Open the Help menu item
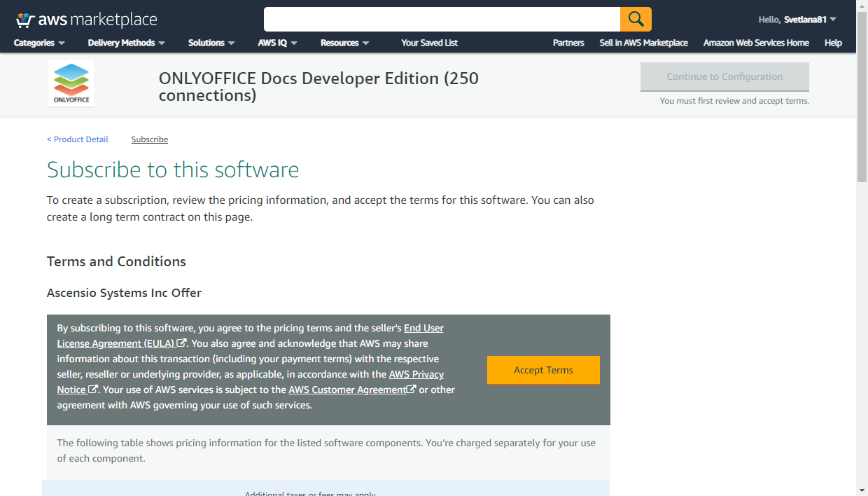The height and width of the screenshot is (496, 868). coord(833,43)
